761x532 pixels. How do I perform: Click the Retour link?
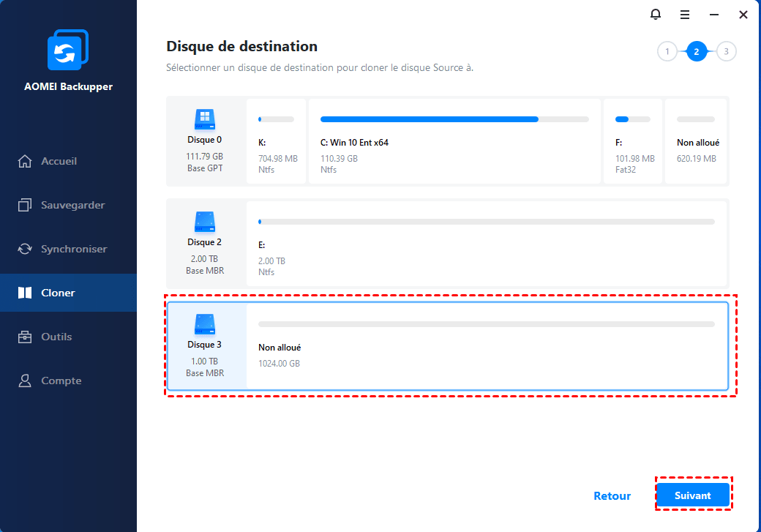(x=612, y=495)
